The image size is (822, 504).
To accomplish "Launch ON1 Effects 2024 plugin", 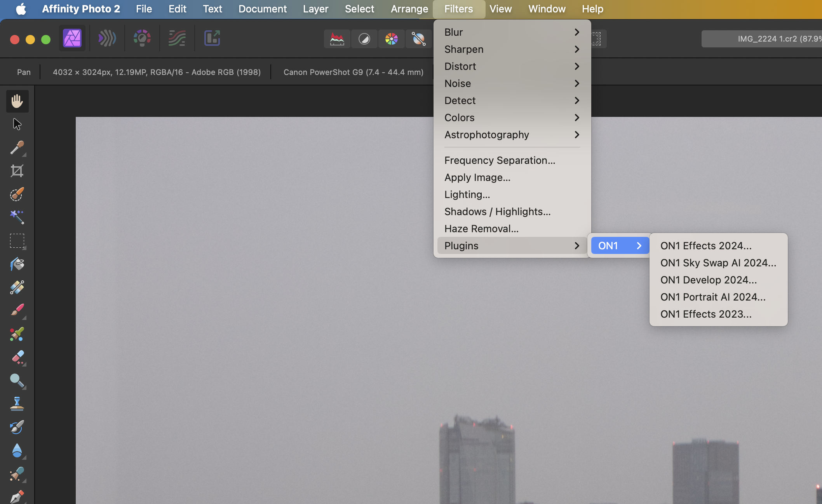I will click(718, 246).
